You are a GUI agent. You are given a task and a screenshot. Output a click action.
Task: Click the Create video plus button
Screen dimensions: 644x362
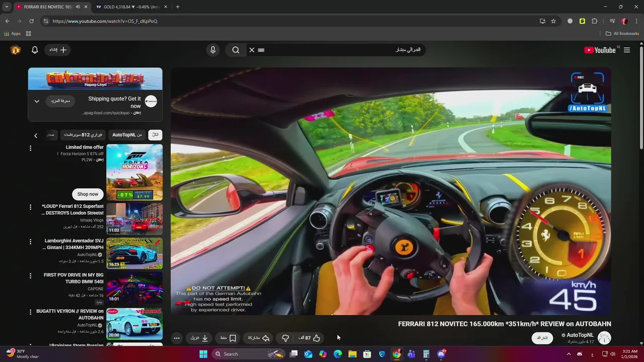(58, 50)
